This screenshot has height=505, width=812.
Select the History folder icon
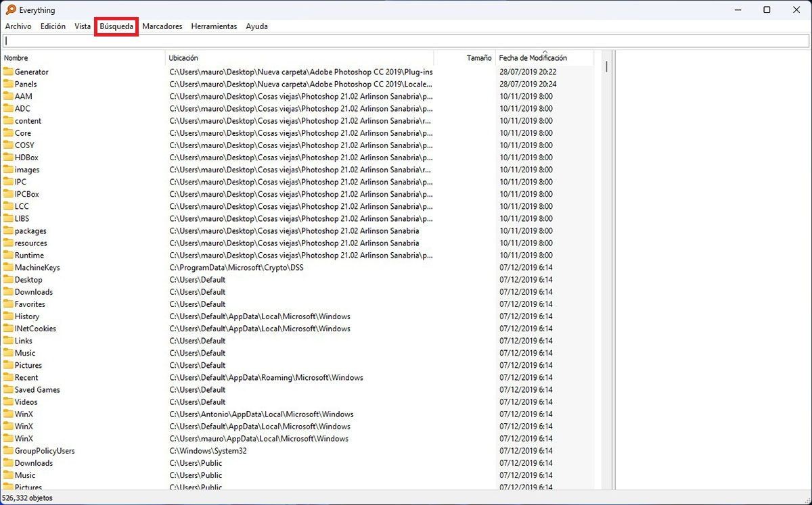(x=8, y=316)
